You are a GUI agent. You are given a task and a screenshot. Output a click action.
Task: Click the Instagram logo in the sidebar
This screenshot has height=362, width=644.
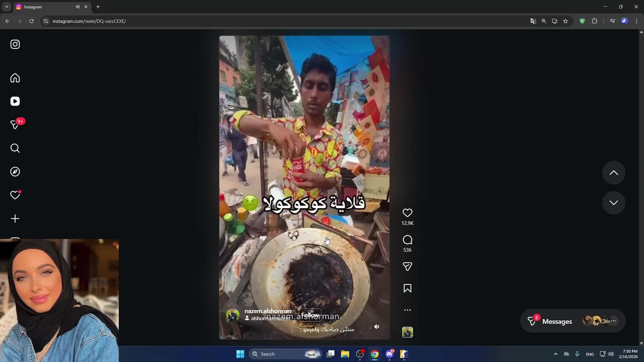15,44
